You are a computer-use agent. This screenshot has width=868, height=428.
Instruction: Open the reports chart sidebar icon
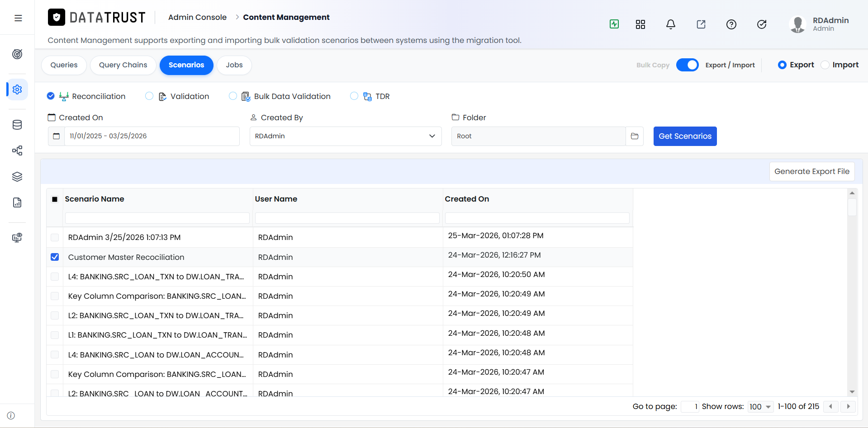[x=17, y=202]
